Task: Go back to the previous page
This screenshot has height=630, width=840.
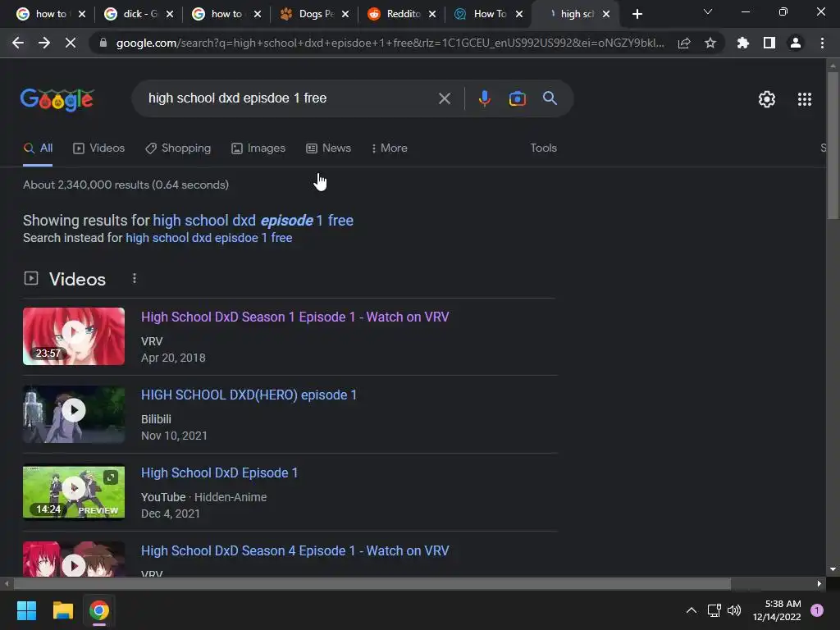Action: tap(18, 43)
